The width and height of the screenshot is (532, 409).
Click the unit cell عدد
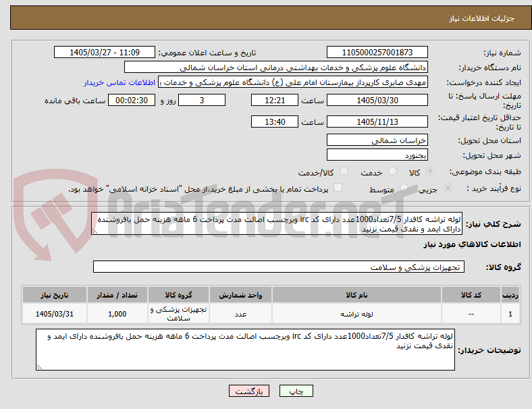tap(240, 314)
